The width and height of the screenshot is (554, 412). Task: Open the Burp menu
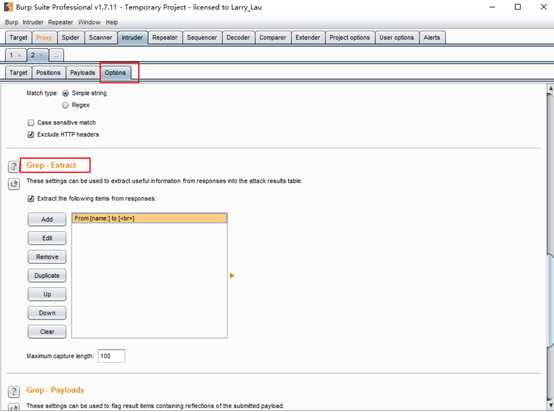click(11, 22)
